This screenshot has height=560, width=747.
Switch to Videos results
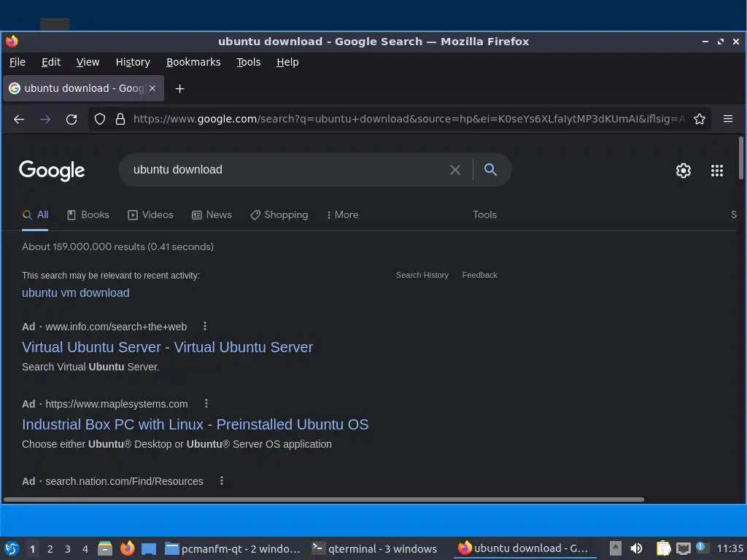(150, 215)
